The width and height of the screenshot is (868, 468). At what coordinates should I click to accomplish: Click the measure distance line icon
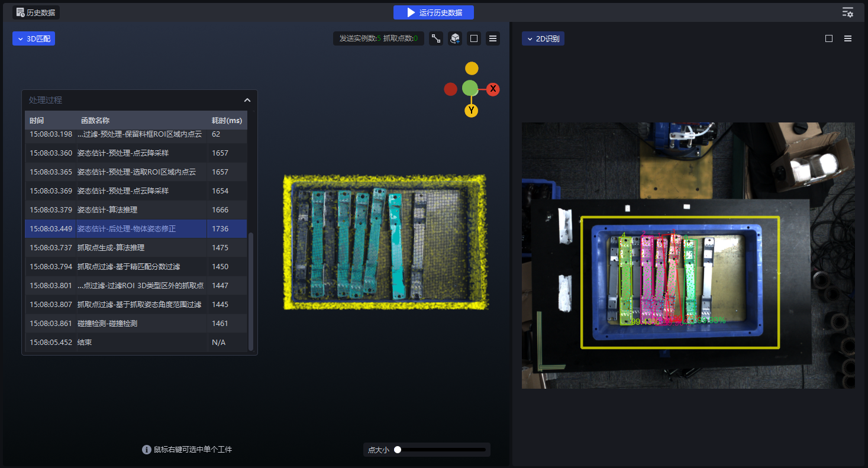pyautogui.click(x=436, y=38)
